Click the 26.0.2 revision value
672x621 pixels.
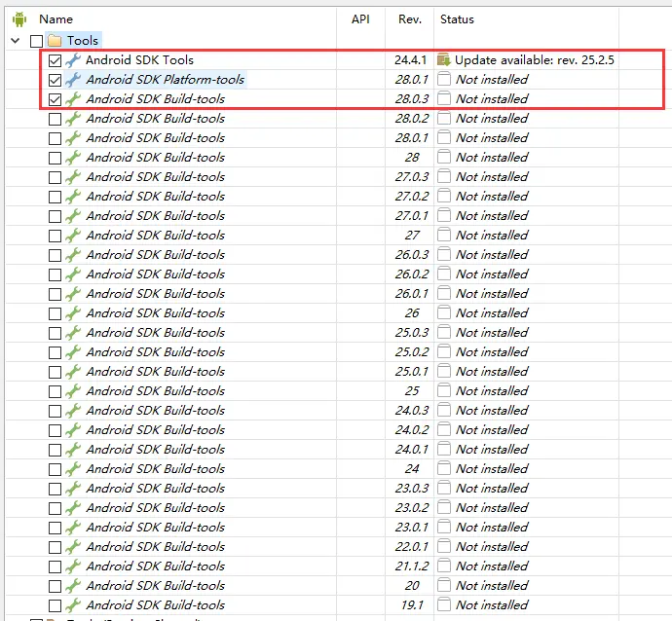click(x=411, y=274)
